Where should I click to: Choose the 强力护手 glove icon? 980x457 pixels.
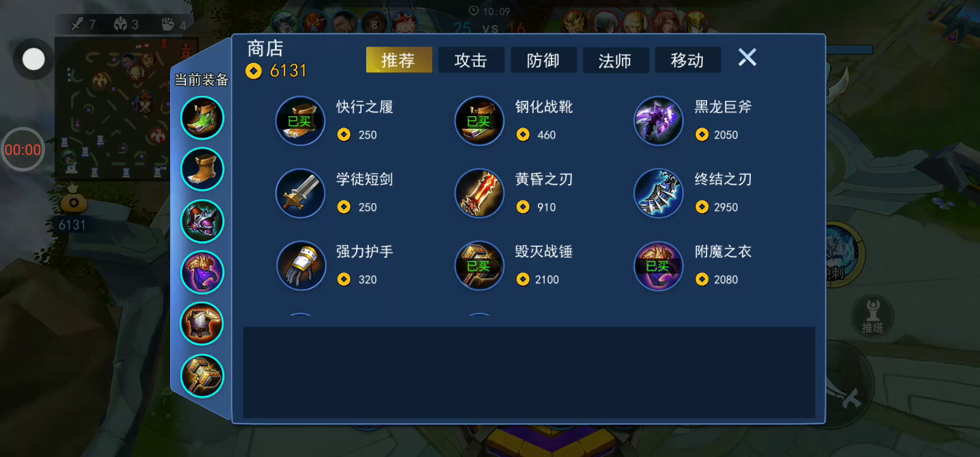coord(300,265)
